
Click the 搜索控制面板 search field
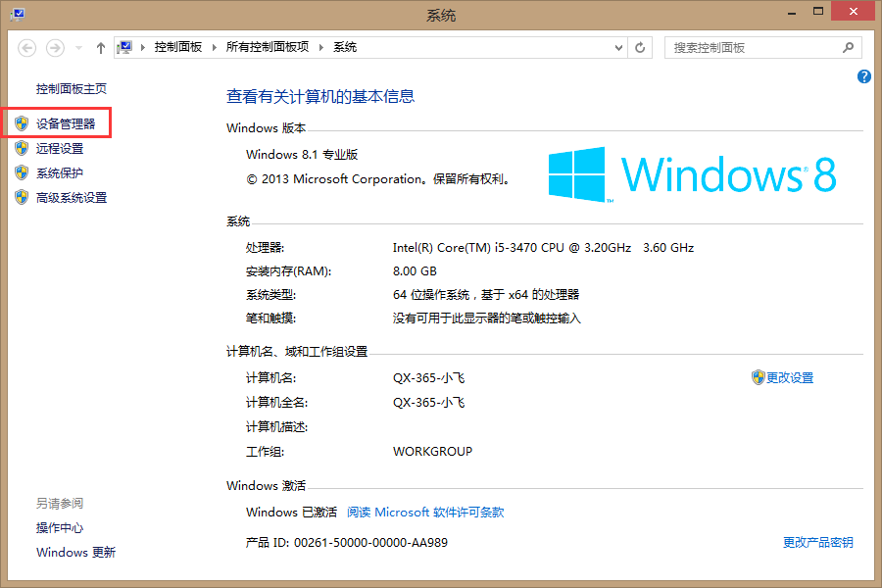pos(763,48)
